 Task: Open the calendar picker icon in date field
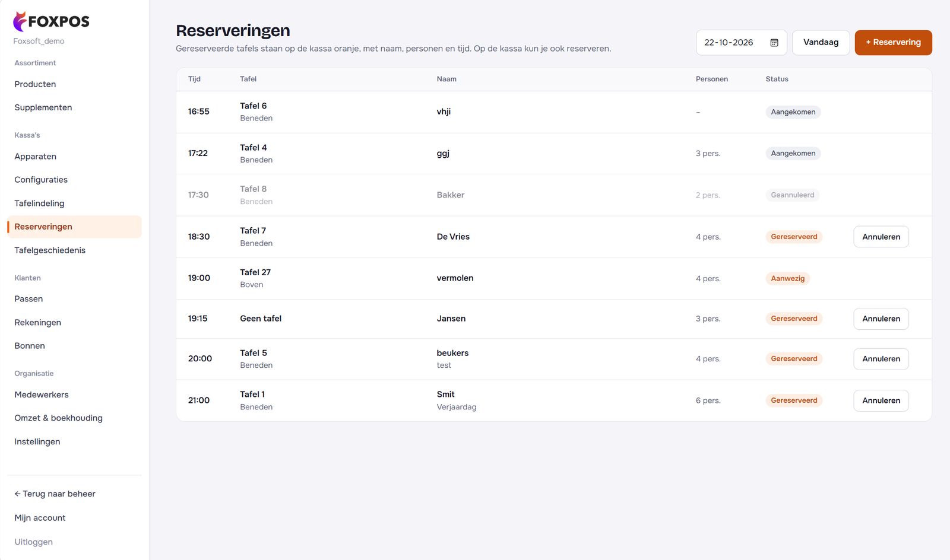(774, 43)
